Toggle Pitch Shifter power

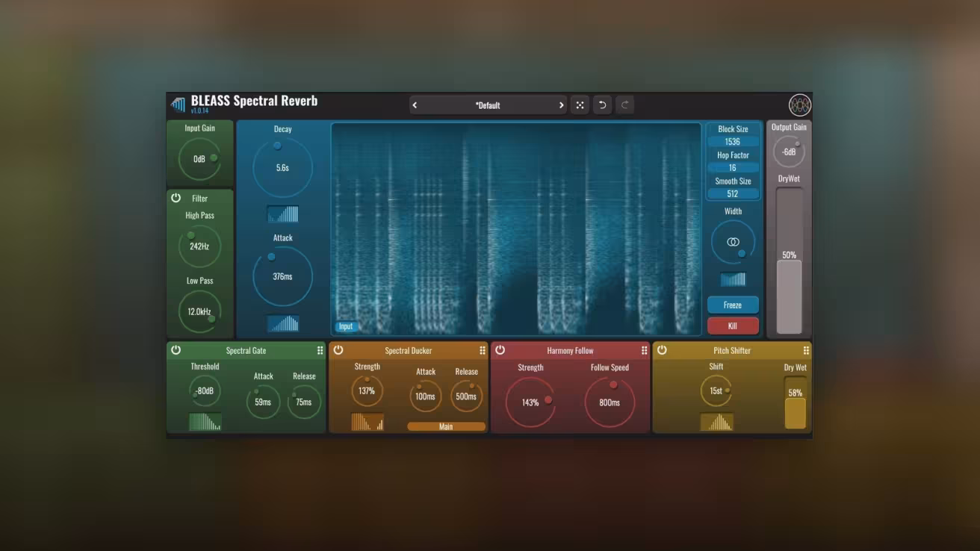click(662, 349)
